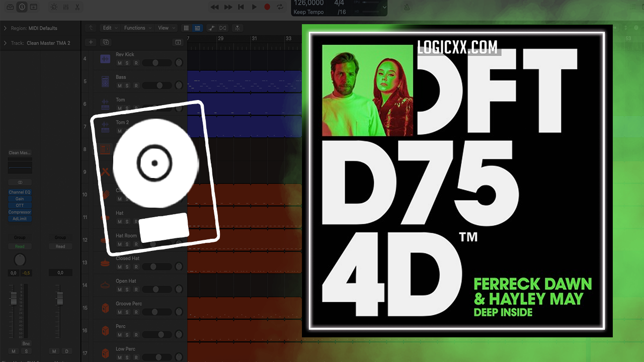Click the Open Hat cymbal icon
644x362 pixels.
coord(105,285)
